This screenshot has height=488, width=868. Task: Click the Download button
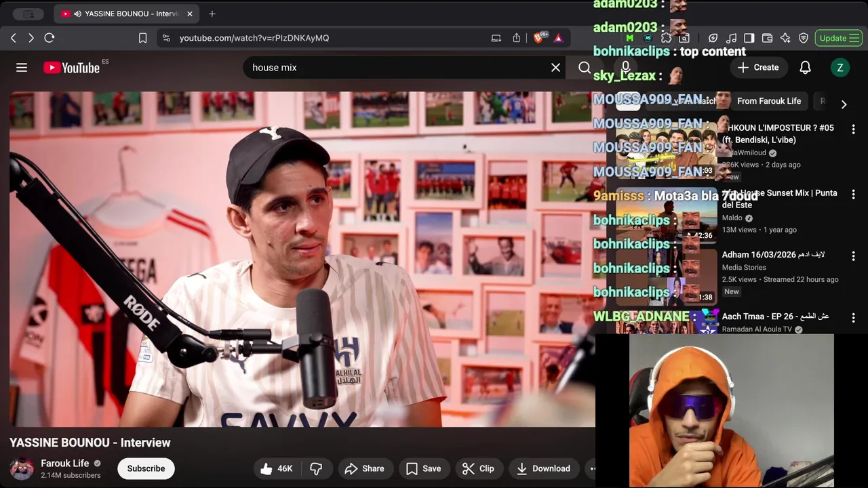[543, 468]
